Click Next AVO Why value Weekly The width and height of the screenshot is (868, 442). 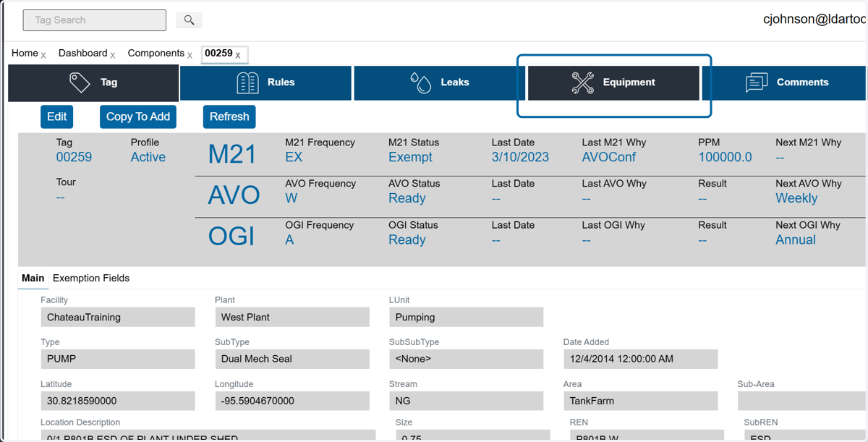coord(796,198)
